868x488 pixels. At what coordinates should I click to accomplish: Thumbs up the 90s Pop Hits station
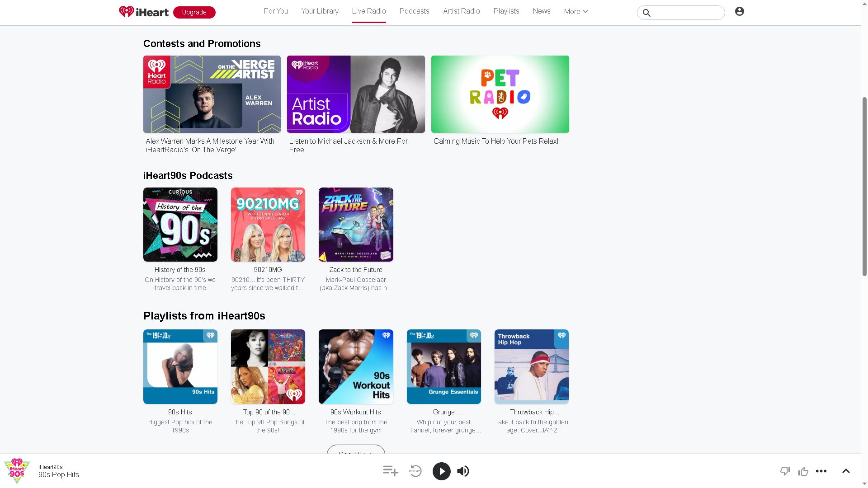pyautogui.click(x=803, y=471)
